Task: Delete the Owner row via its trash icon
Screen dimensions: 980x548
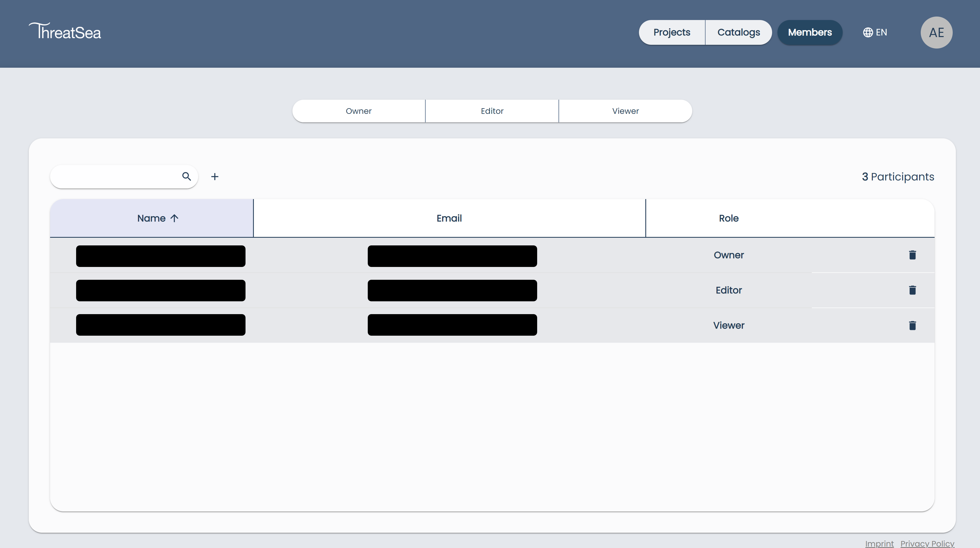Action: (913, 255)
